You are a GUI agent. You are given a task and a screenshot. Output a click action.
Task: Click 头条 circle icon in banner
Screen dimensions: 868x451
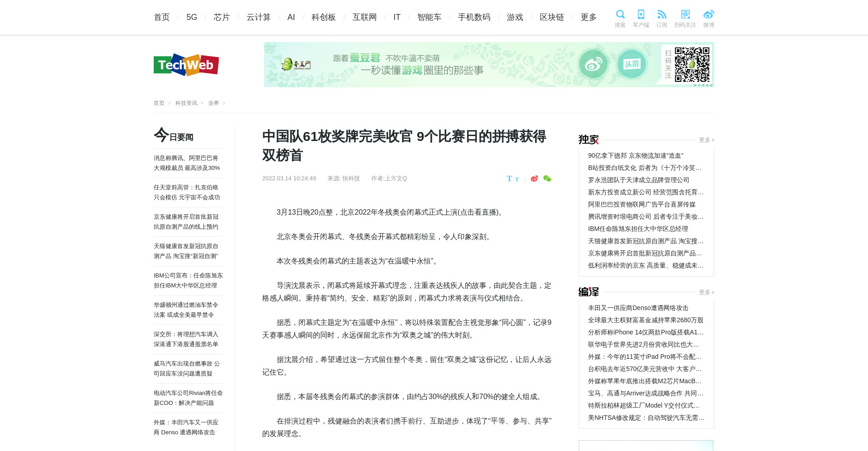(x=632, y=64)
